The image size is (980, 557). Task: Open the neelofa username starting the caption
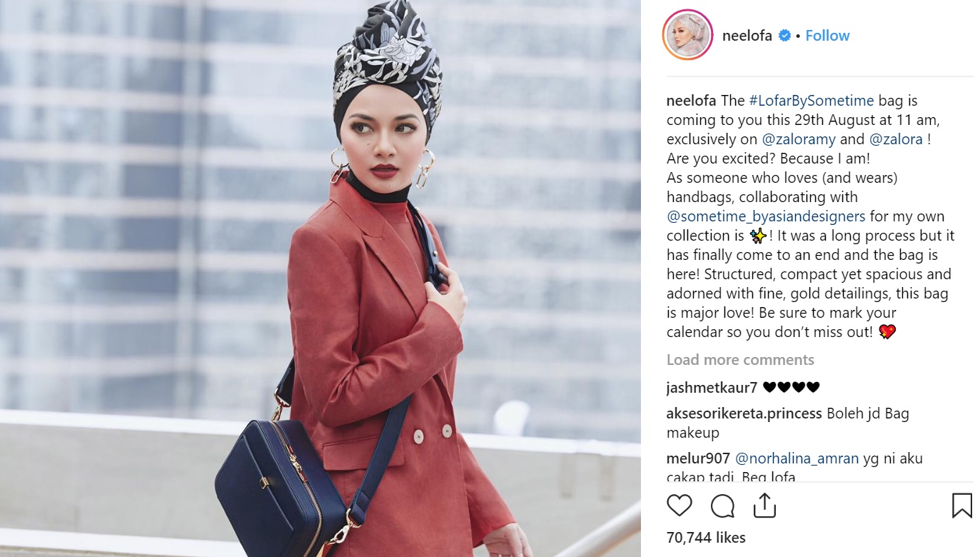[692, 101]
